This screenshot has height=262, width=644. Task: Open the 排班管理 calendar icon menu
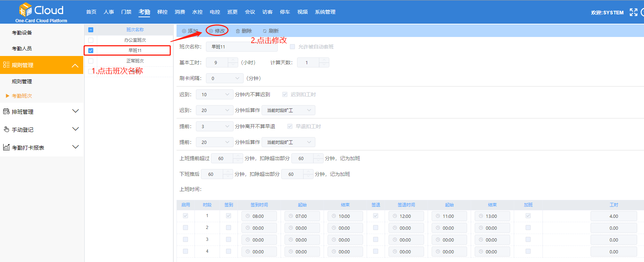[6, 112]
